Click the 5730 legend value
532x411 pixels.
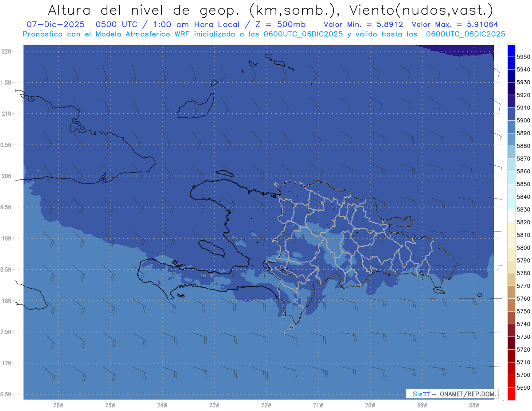(x=523, y=337)
